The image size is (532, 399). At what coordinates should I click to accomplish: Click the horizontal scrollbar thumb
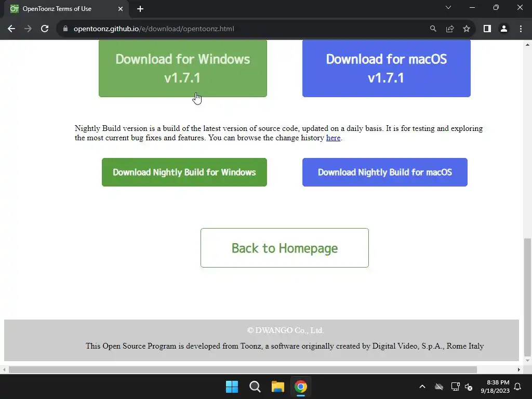click(x=243, y=369)
